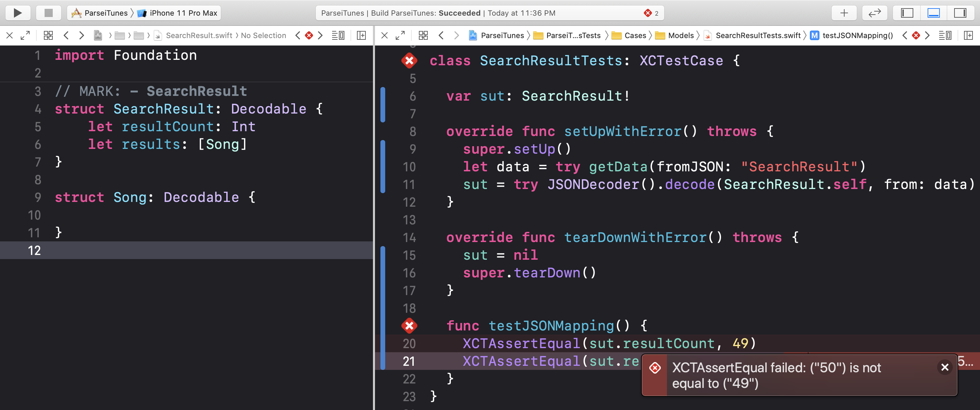Stop the running build with the stop icon
The image size is (980, 410).
click(x=49, y=13)
